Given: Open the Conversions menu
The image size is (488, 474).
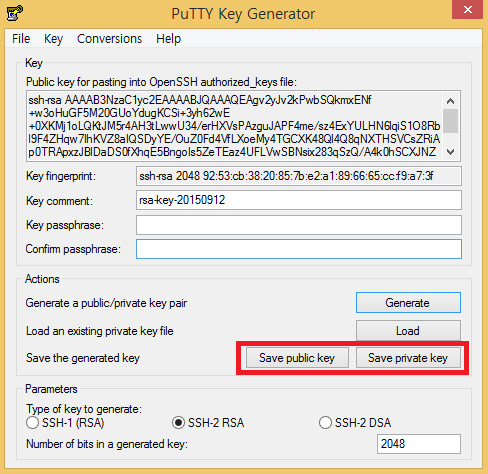Looking at the screenshot, I should (109, 39).
